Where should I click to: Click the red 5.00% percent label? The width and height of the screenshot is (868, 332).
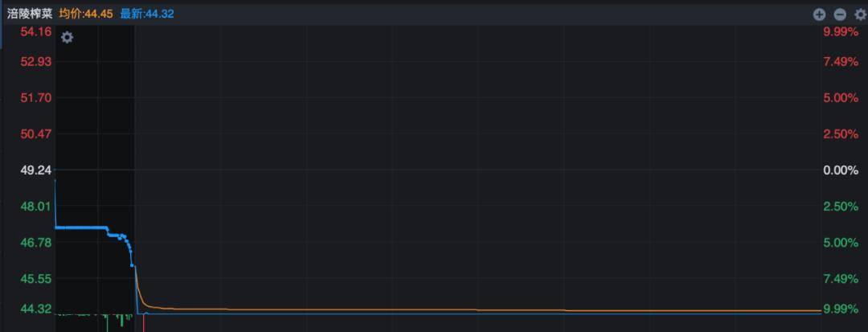tap(841, 98)
